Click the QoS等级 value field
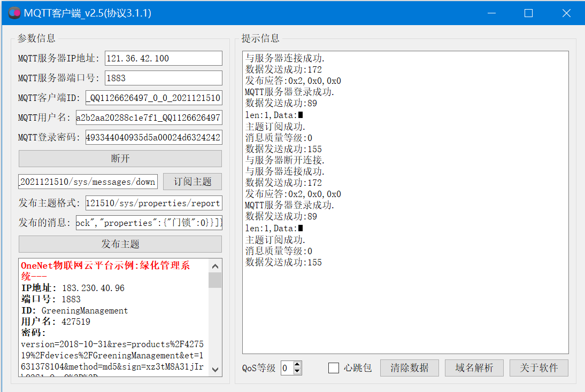585x392 pixels. [287, 368]
